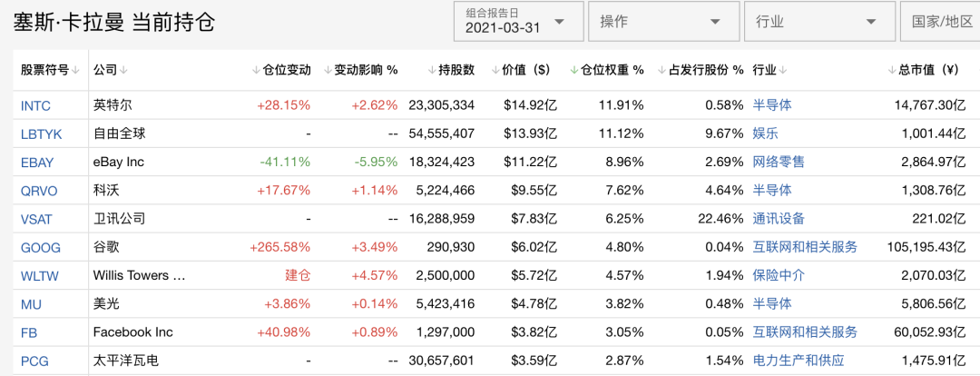Image resolution: width=980 pixels, height=376 pixels.
Task: Sort table by 总市值 (¥) column
Action: (923, 70)
